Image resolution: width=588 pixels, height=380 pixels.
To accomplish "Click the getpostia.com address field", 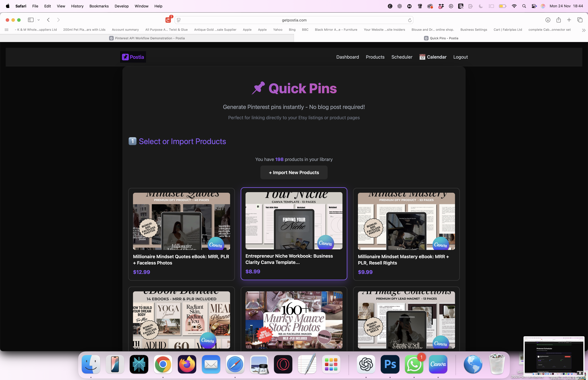I will tap(294, 20).
